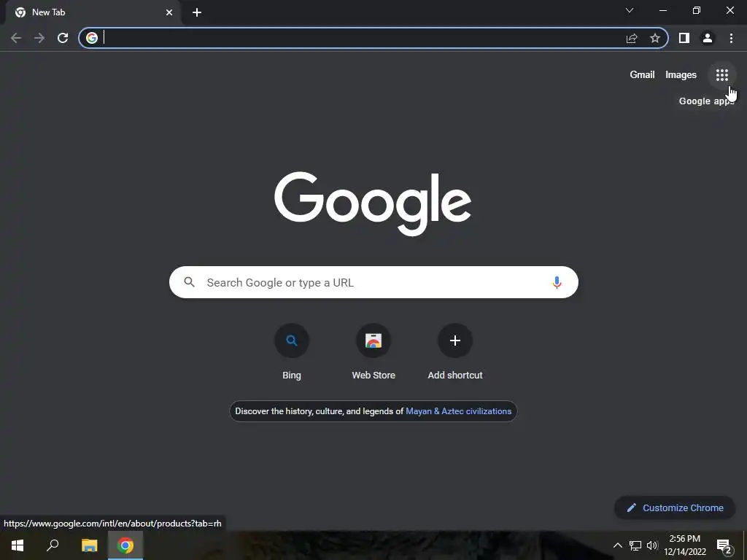Bookmark this tab with the star icon

pyautogui.click(x=655, y=38)
